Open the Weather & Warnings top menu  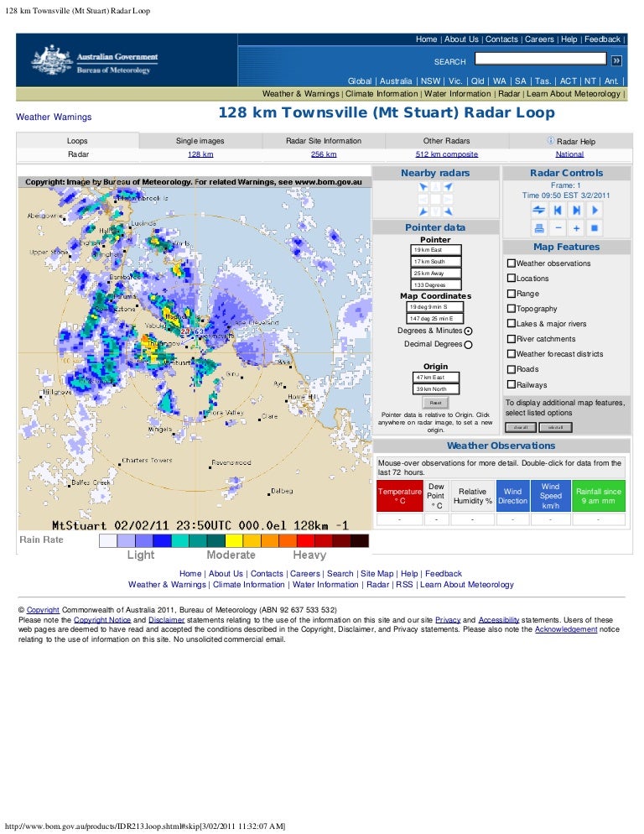click(x=300, y=94)
